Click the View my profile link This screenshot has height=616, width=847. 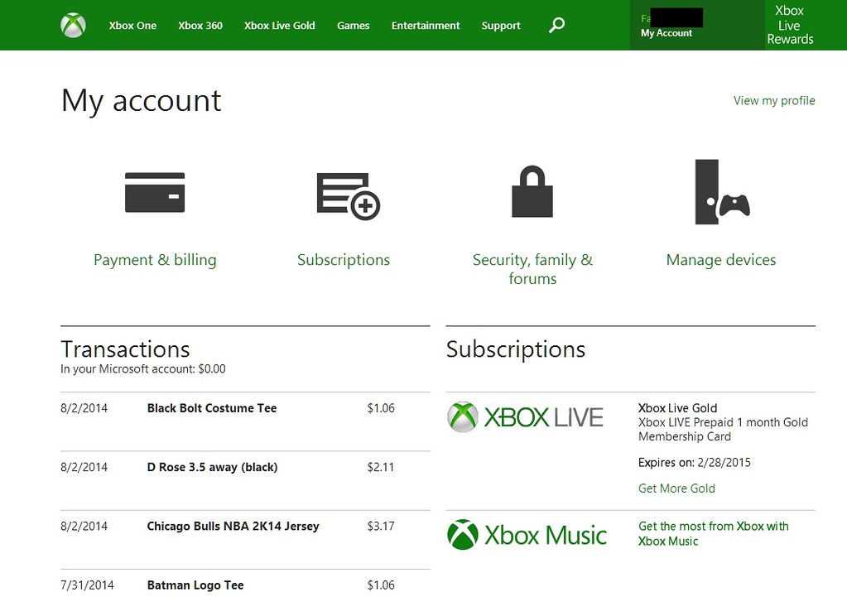coord(774,100)
